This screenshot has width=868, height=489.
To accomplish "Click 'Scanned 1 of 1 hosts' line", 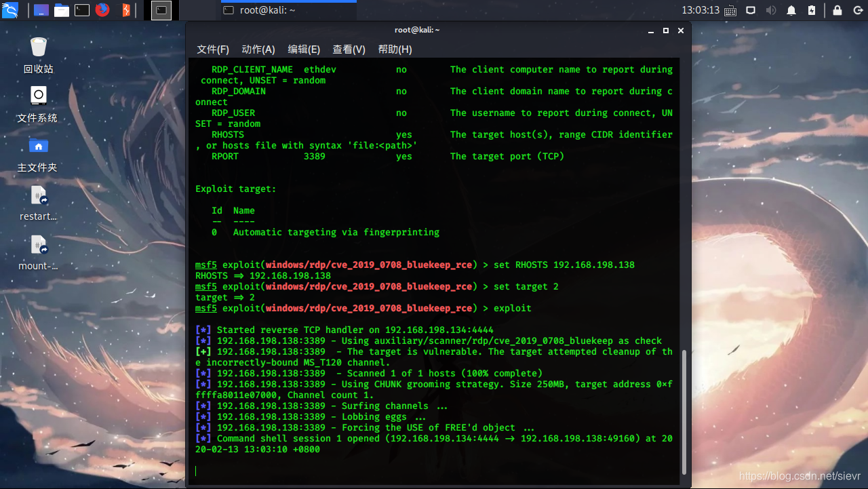I will [369, 373].
